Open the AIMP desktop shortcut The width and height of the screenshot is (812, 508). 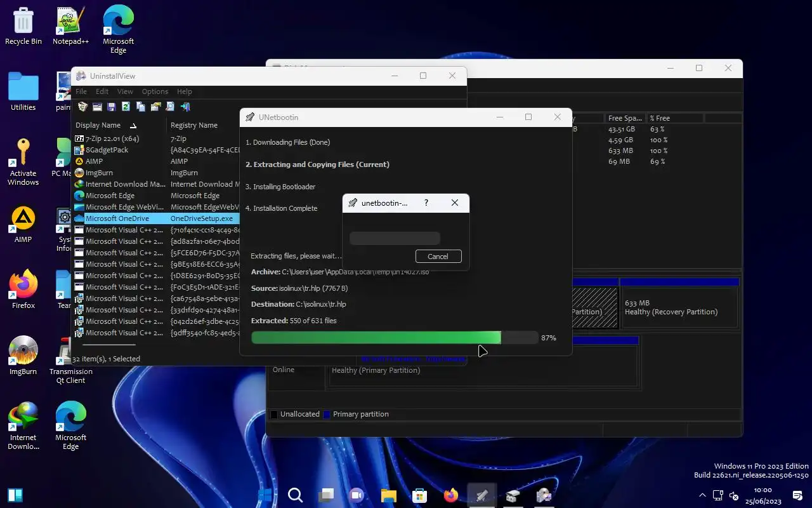click(x=23, y=225)
